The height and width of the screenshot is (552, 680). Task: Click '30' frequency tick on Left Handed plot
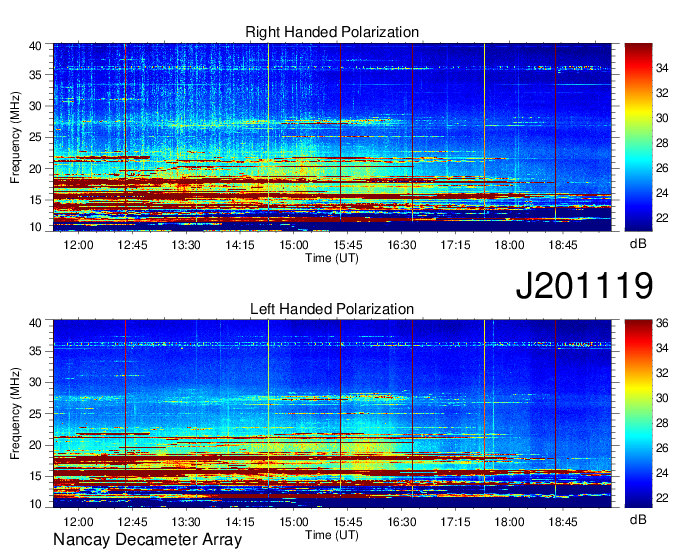[x=36, y=382]
